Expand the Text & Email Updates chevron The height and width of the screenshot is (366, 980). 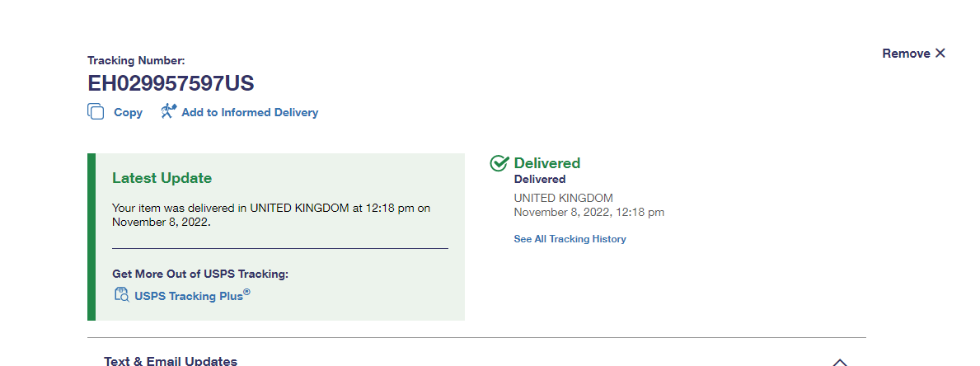(840, 362)
